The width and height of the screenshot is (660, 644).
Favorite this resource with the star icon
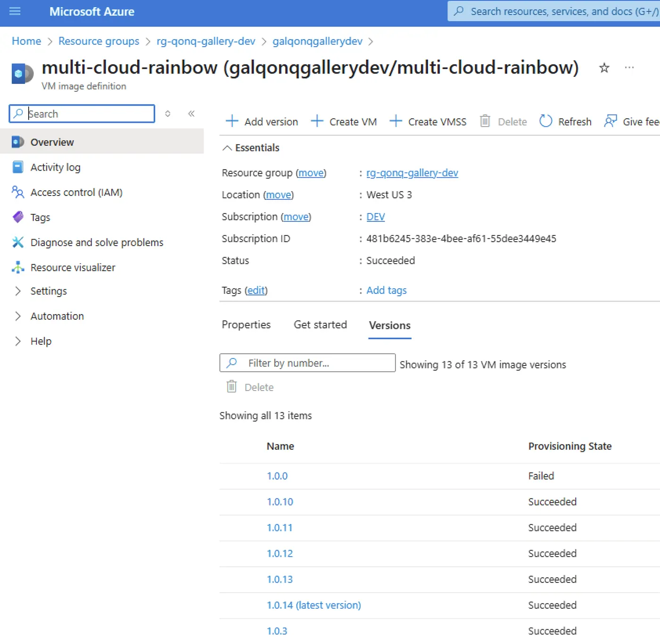[x=604, y=68]
